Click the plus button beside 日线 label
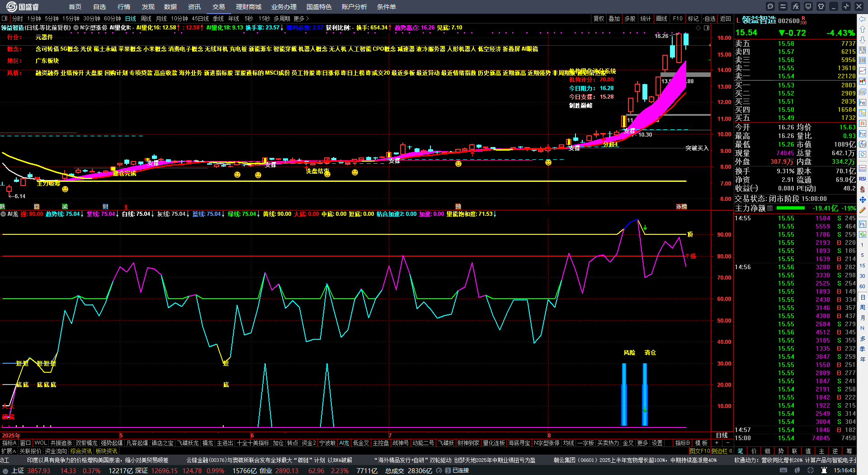This screenshot has height=475, width=868. [717, 443]
